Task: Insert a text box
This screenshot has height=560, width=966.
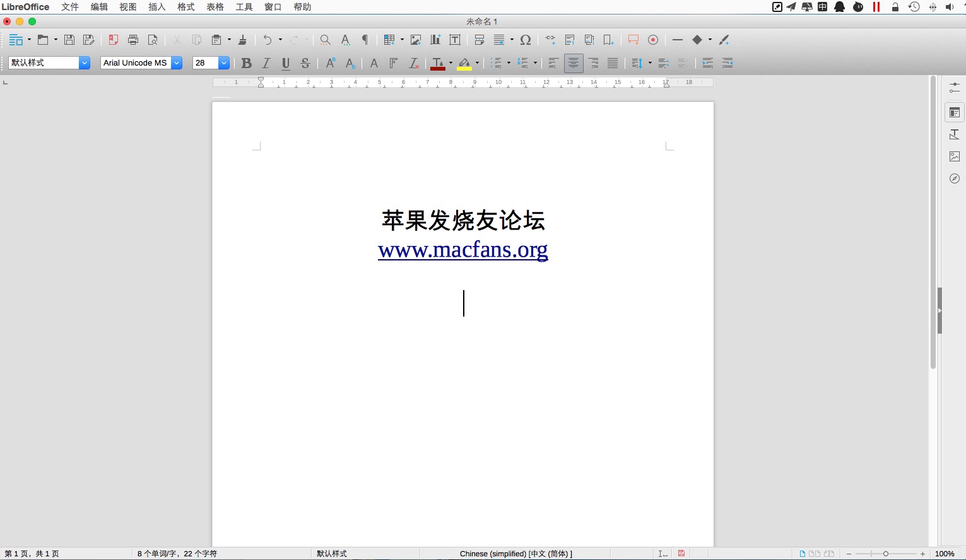Action: (455, 40)
